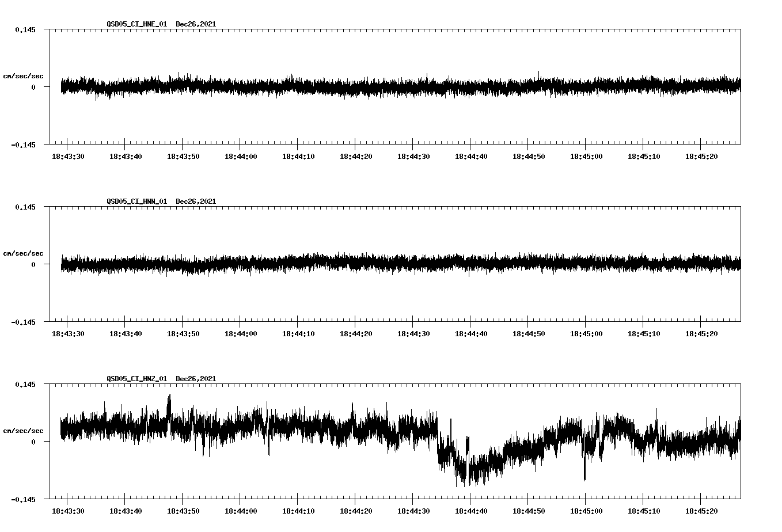Click 18:43:50 time label under HNZ plot

point(183,511)
